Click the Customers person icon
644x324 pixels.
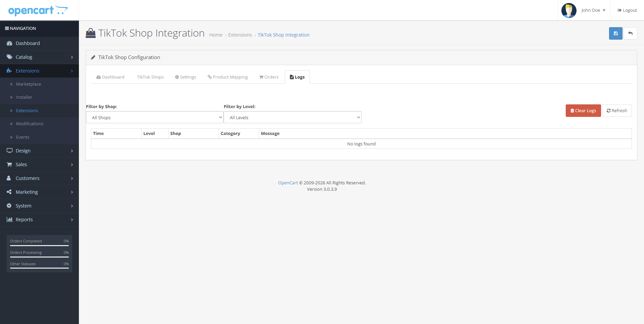point(9,178)
